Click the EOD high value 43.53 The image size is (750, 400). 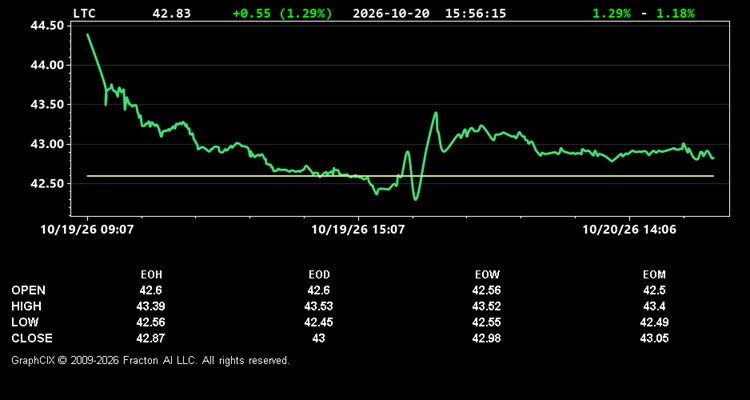(319, 306)
